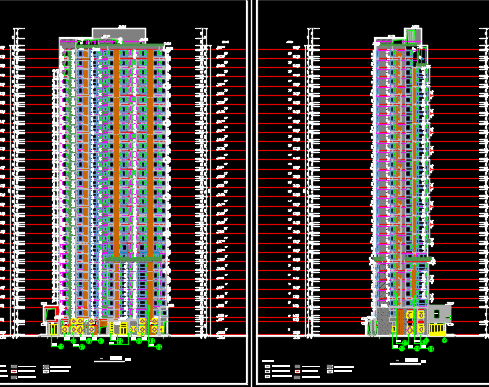
Task: Select the yellow garage door on right elevation
Action: [x=437, y=329]
